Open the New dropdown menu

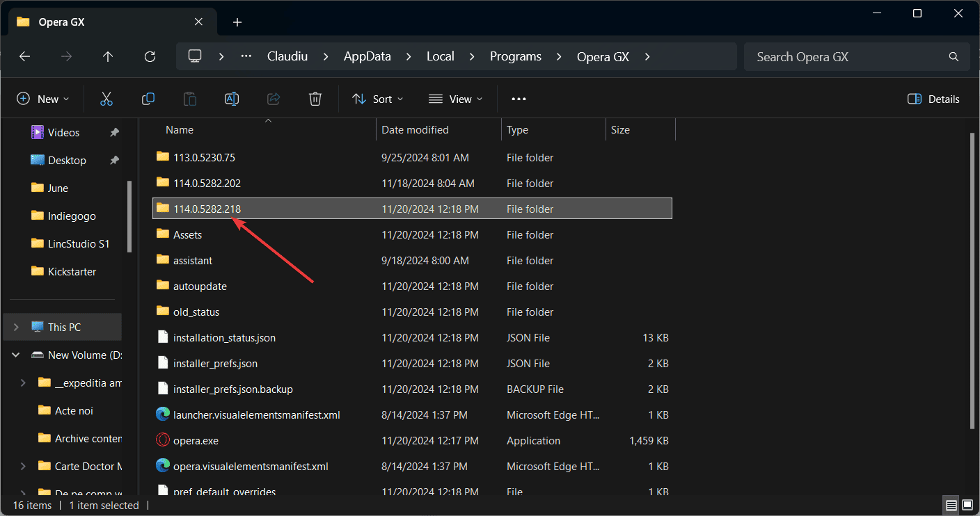coord(43,99)
